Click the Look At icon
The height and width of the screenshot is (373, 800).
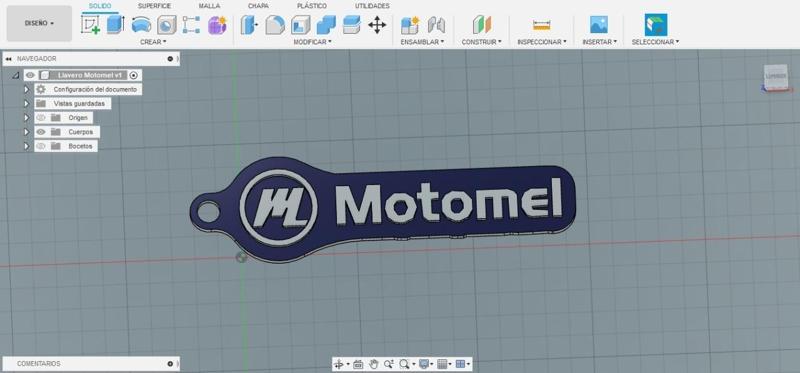tap(358, 364)
